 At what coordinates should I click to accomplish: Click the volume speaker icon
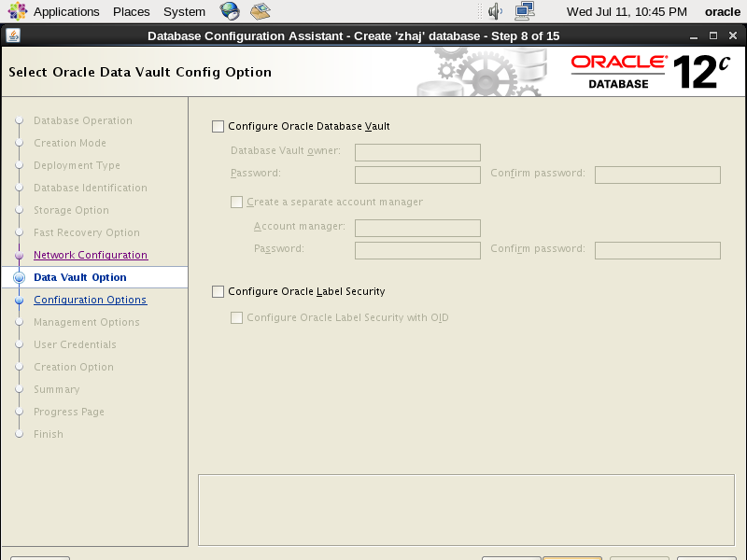pyautogui.click(x=495, y=11)
